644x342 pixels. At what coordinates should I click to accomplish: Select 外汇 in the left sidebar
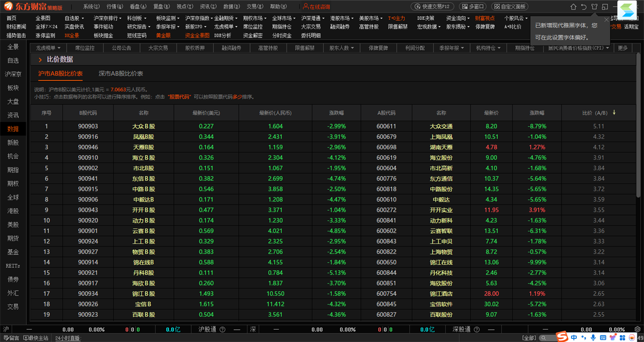tap(13, 293)
